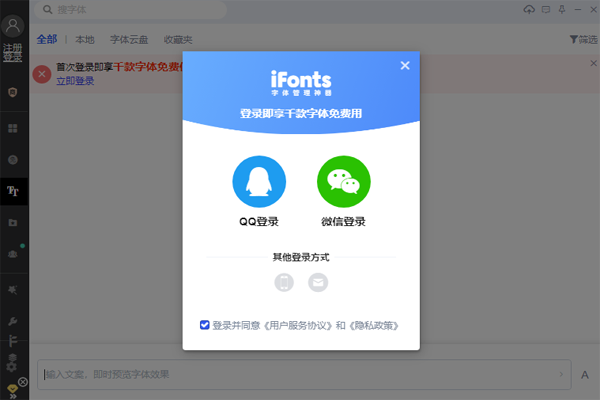The image size is (600, 400).
Task: Expand the arrow at the preview field's right end
Action: [561, 374]
